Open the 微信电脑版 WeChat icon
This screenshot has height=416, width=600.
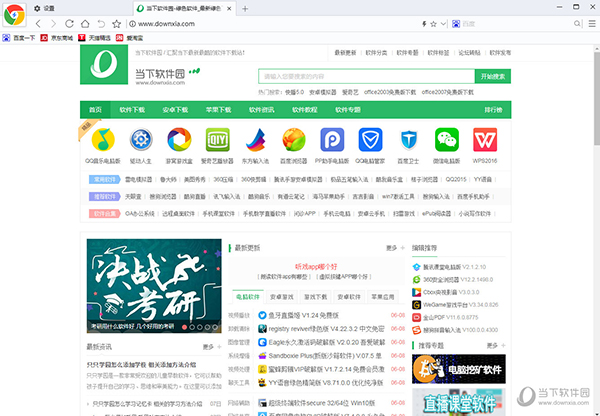click(x=447, y=140)
